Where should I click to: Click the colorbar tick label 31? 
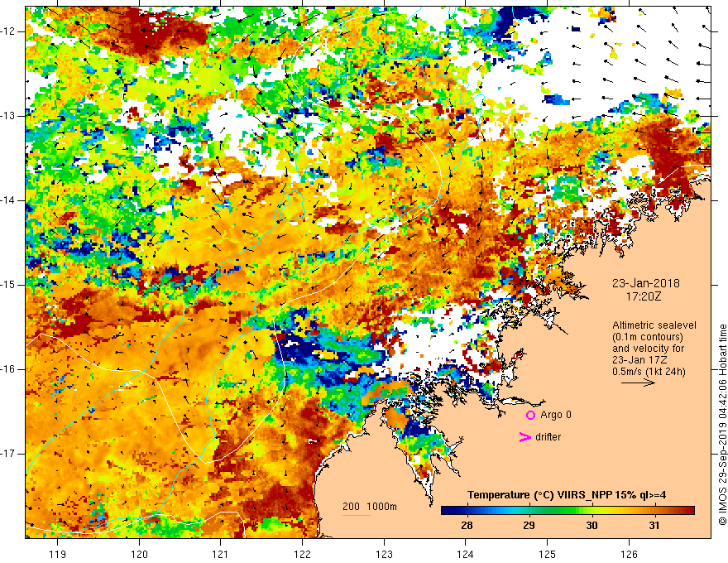pos(654,526)
